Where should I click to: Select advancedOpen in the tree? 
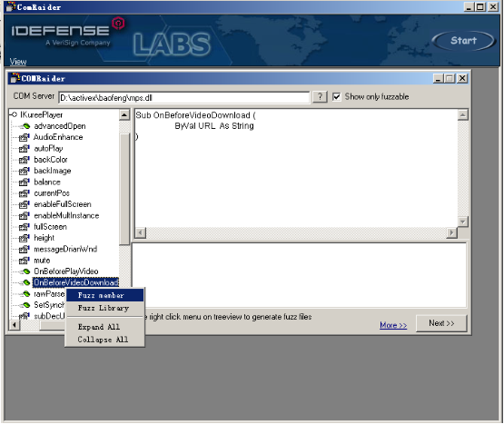60,126
